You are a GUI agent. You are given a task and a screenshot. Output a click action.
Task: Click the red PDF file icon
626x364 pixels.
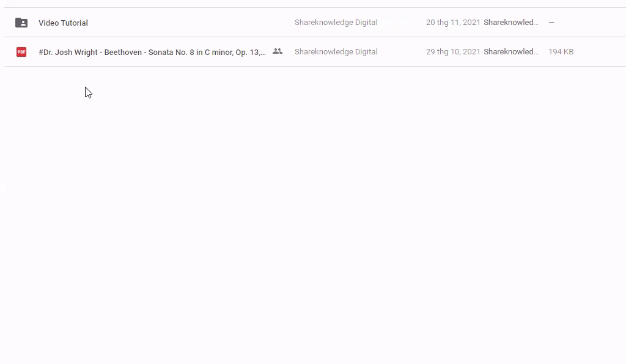(21, 52)
